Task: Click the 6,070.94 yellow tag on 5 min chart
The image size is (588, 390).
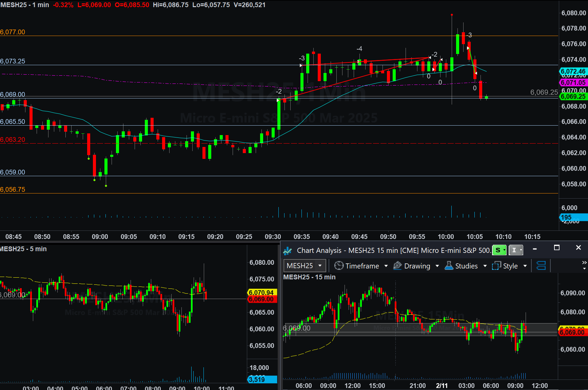Action: pos(262,293)
